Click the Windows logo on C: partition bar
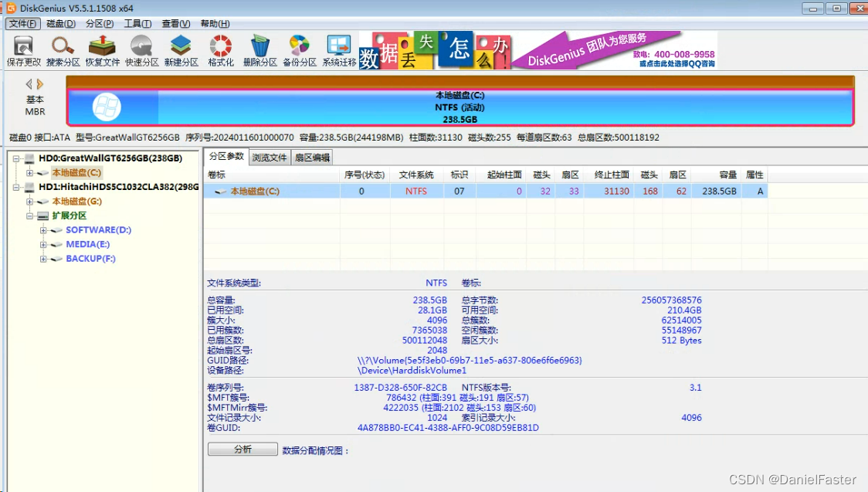This screenshot has width=868, height=492. point(107,107)
